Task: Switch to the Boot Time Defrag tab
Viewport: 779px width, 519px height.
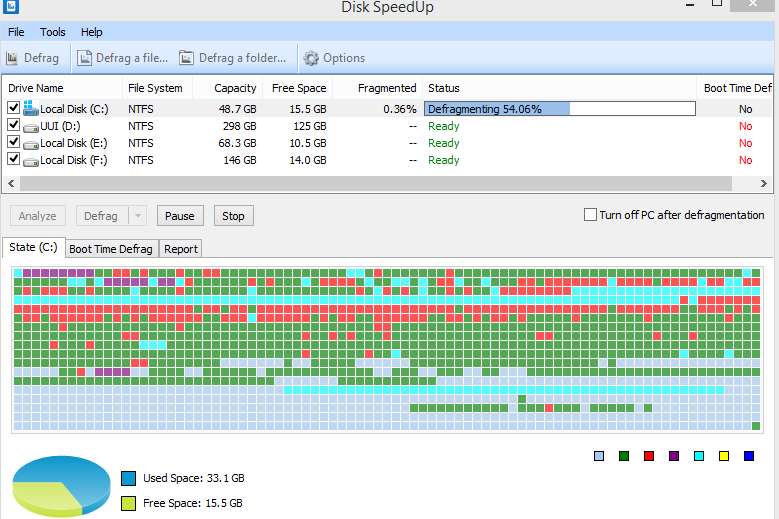Action: (111, 249)
